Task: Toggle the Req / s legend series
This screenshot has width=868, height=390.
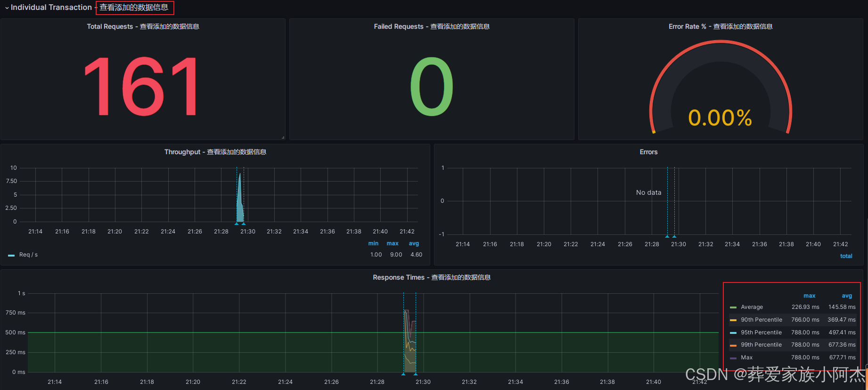Action: coord(28,255)
